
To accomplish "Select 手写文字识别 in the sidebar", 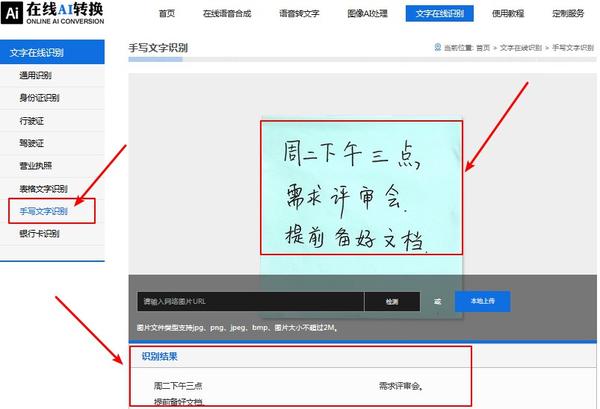I will [x=52, y=211].
